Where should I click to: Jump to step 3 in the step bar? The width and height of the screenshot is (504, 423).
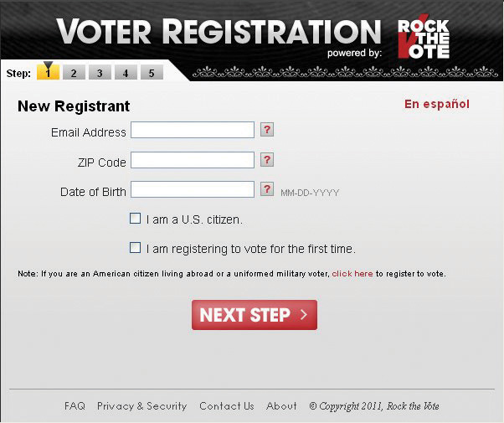(100, 72)
